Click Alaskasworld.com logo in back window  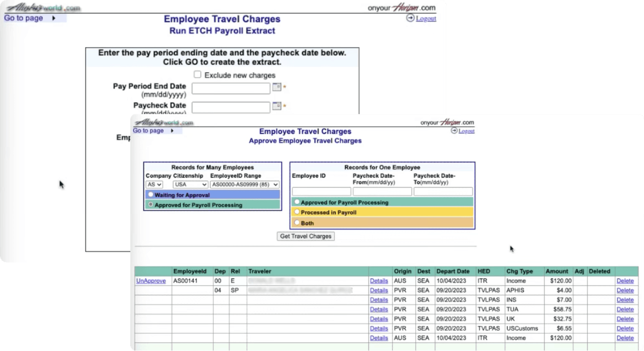(x=44, y=8)
